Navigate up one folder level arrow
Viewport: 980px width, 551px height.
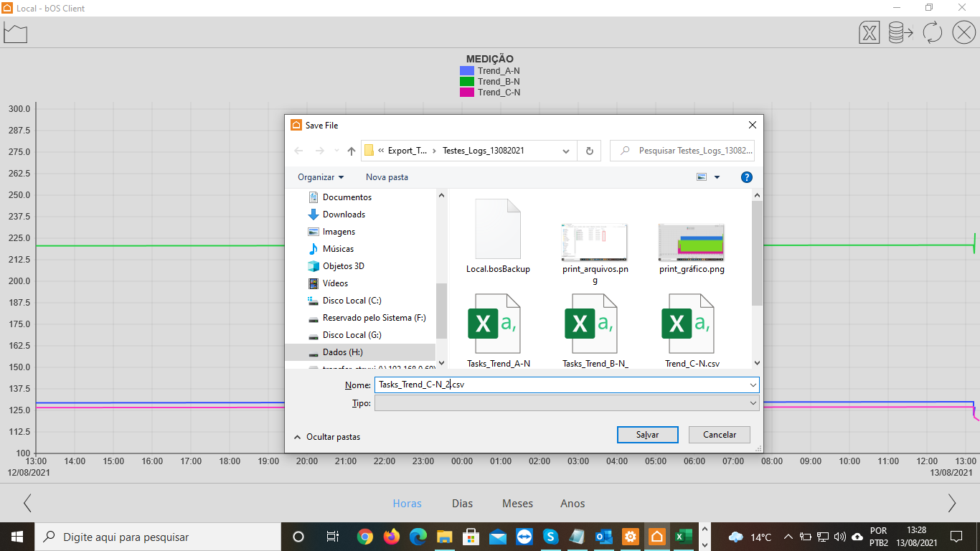point(352,151)
